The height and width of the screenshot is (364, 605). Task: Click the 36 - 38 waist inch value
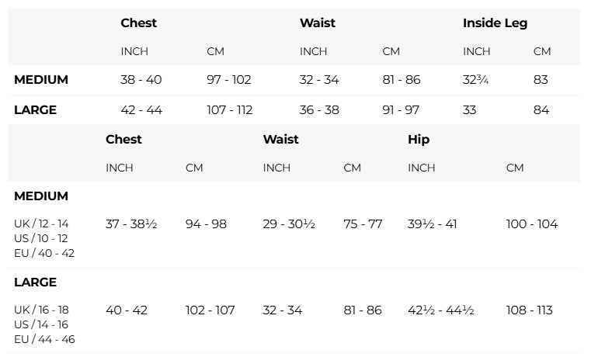click(x=319, y=110)
